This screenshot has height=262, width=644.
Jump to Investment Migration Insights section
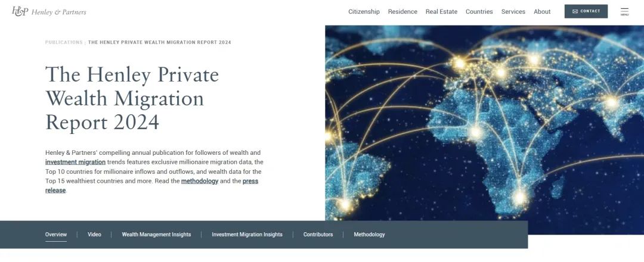247,235
